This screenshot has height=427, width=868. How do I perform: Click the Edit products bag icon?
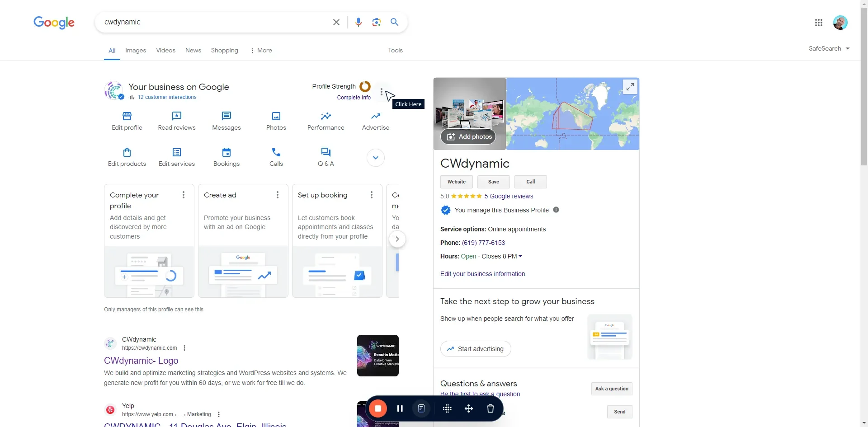pos(127,152)
